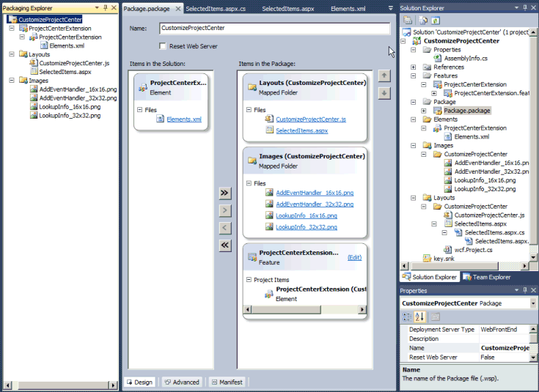Click the Deployment Server Type property value
The width and height of the screenshot is (539, 392).
pyautogui.click(x=504, y=329)
